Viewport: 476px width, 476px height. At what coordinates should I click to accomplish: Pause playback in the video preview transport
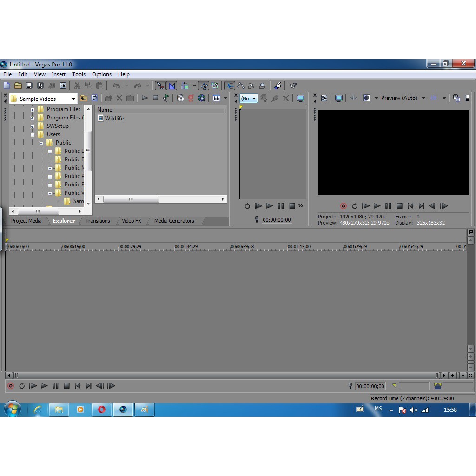point(388,206)
